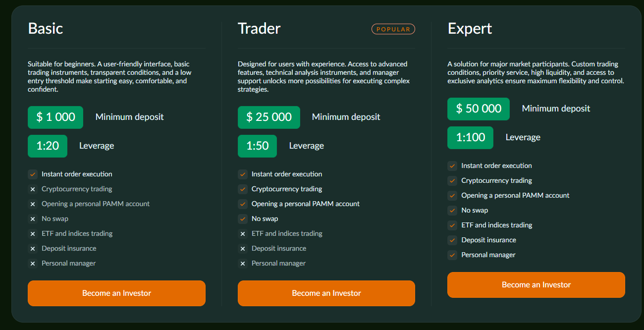Screen dimensions: 644x330
Task: Click Become an Investor under Basic
Action: point(116,293)
